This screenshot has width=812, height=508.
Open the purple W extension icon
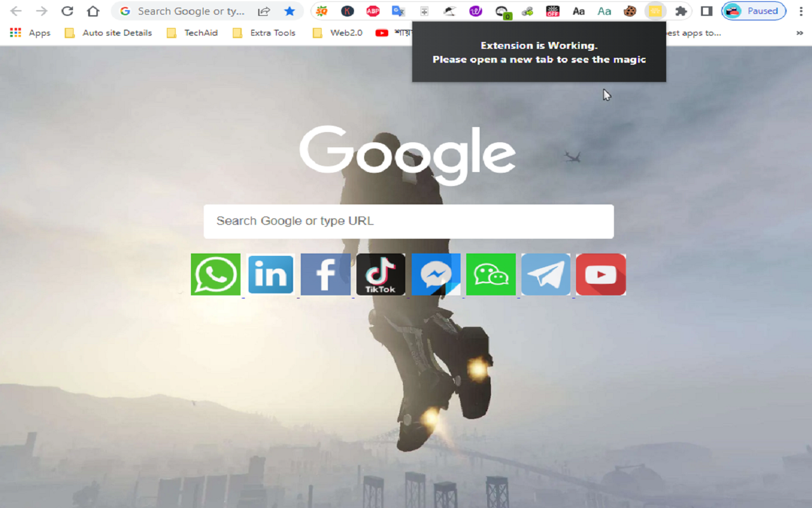[x=475, y=11]
